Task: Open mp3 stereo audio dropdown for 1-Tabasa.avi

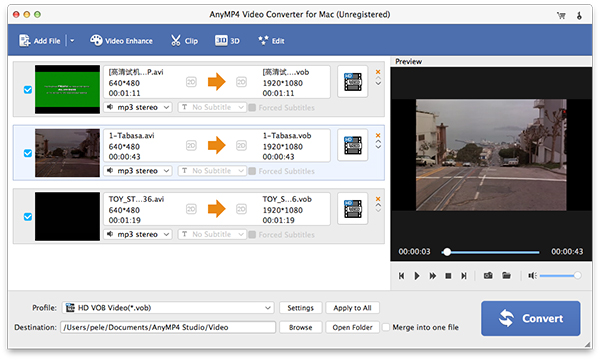Action: point(138,171)
